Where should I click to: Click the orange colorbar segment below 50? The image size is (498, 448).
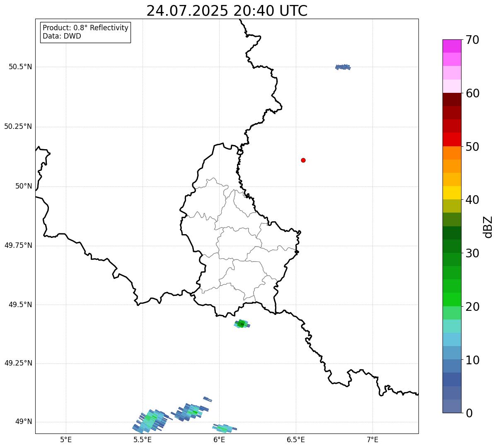tap(452, 153)
